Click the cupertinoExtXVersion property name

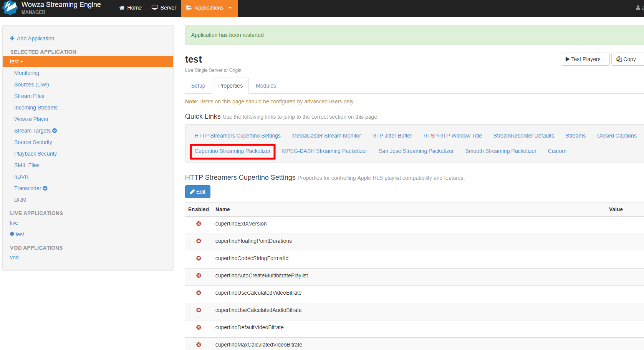241,224
